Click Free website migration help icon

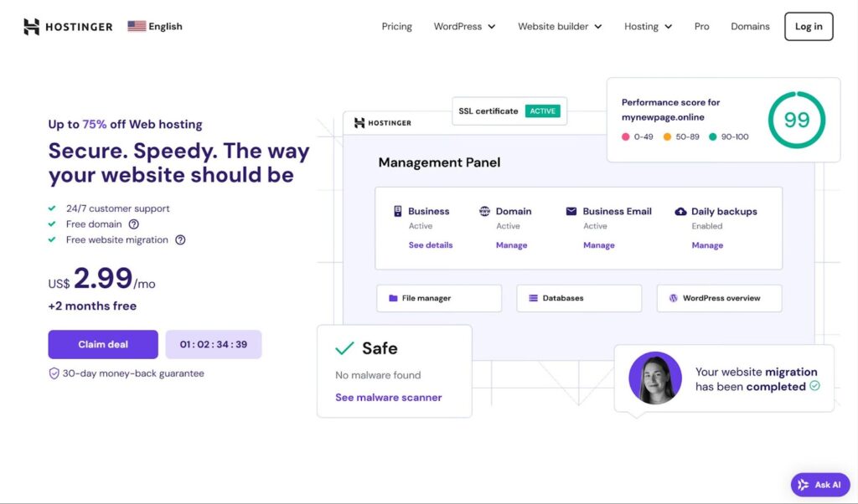(x=179, y=240)
